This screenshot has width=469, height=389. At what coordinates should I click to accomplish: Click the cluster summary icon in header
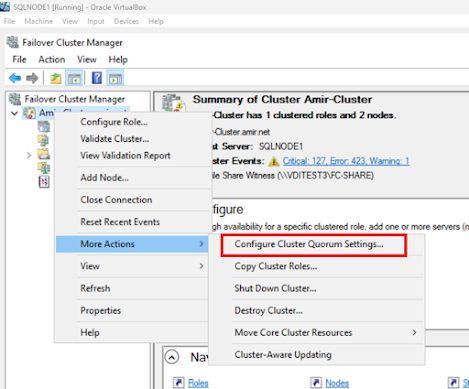tap(173, 103)
